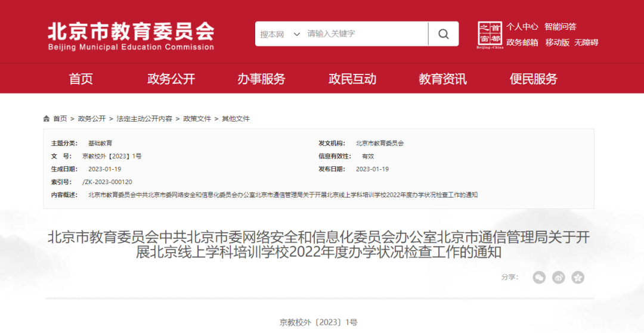The image size is (644, 333).
Task: Click the magnifier search icon
Action: click(443, 34)
